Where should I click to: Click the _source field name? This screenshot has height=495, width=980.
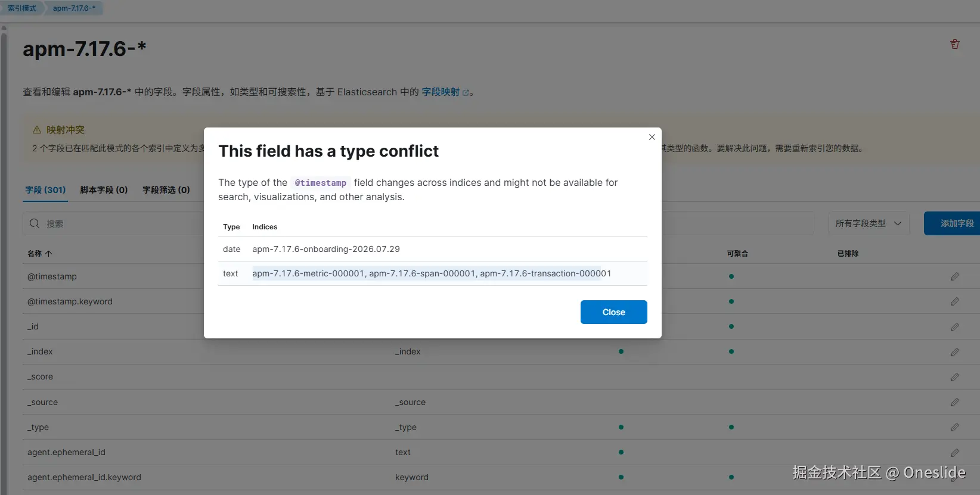42,402
